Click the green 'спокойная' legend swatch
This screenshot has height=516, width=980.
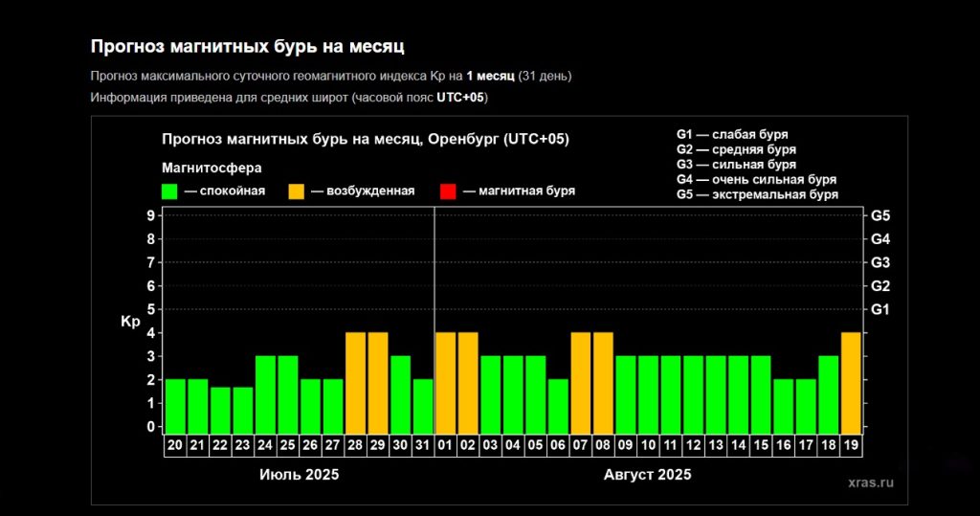click(169, 191)
